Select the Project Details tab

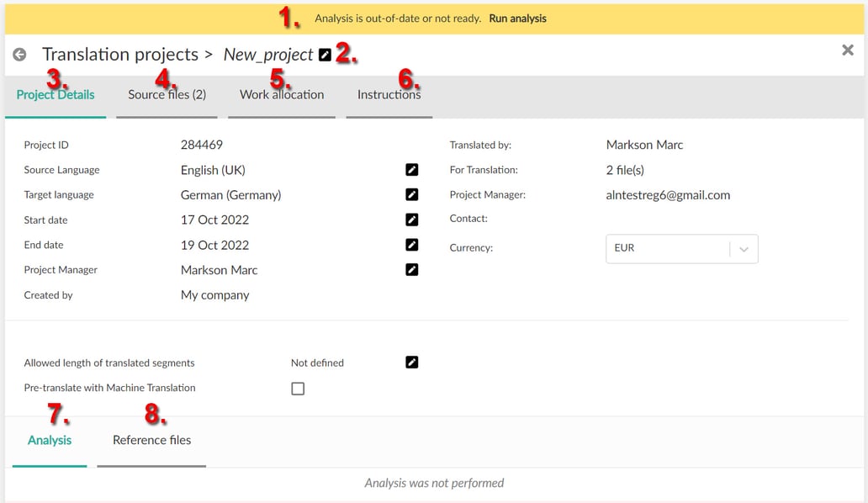point(56,94)
